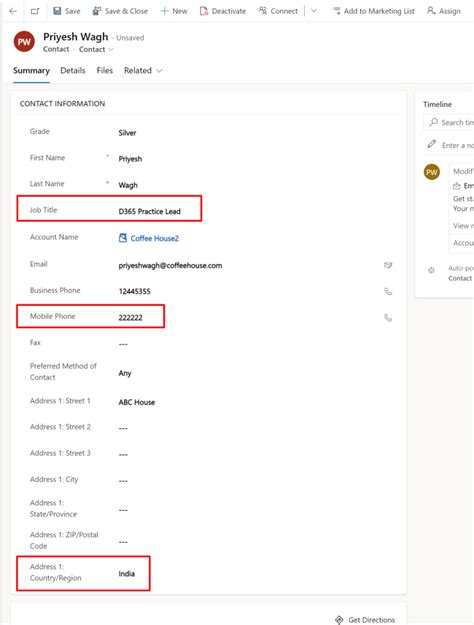The width and height of the screenshot is (474, 625).
Task: Open the Contact form selector dropdown
Action: [x=96, y=49]
